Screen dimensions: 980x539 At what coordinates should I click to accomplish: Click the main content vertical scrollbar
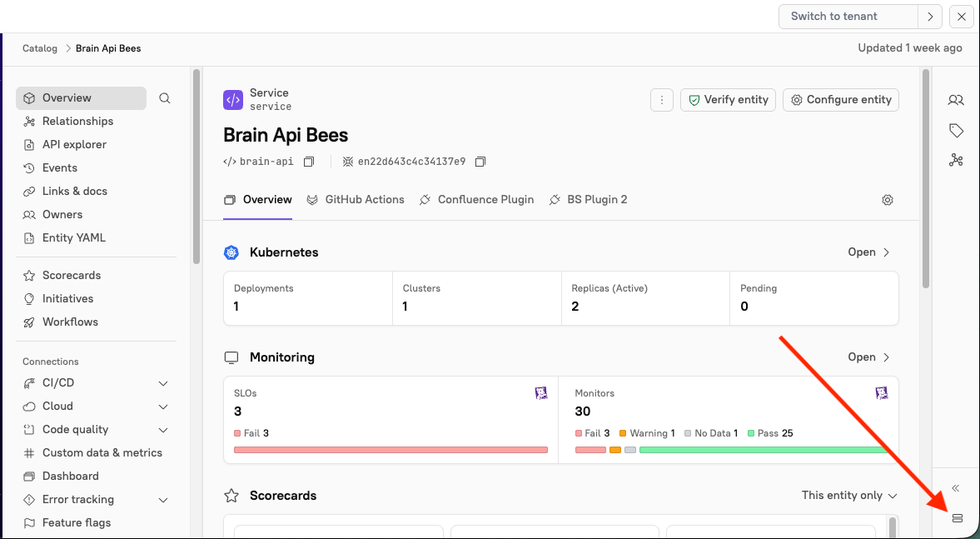(926, 178)
